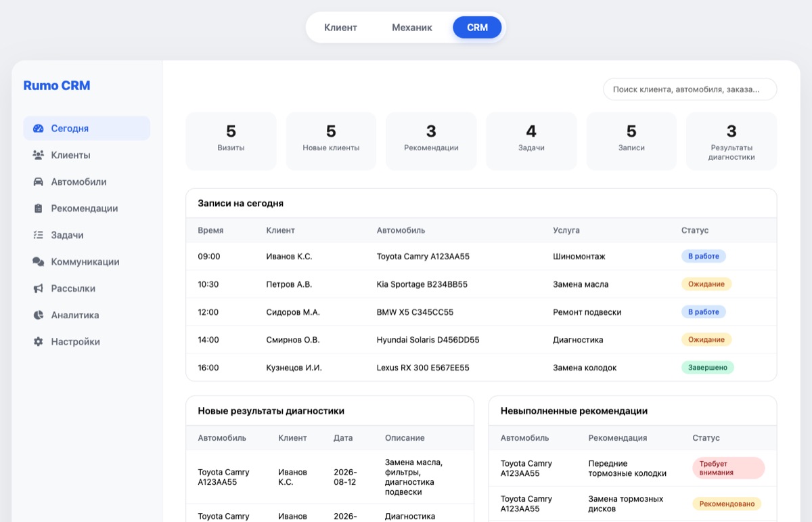Image resolution: width=812 pixels, height=522 pixels.
Task: Open Рассылки sidebar menu item
Action: pos(87,288)
